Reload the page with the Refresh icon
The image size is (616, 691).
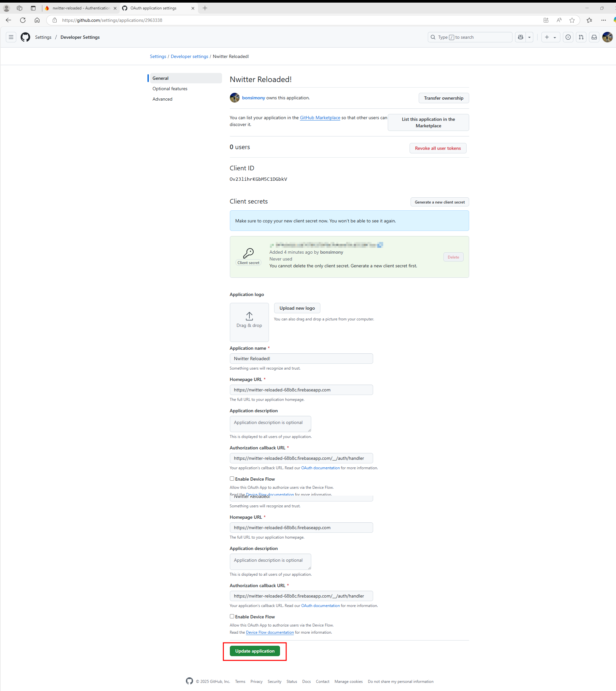pyautogui.click(x=23, y=20)
